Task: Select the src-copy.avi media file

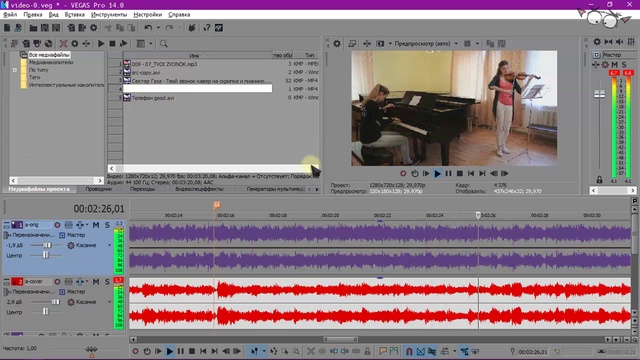Action: point(146,73)
